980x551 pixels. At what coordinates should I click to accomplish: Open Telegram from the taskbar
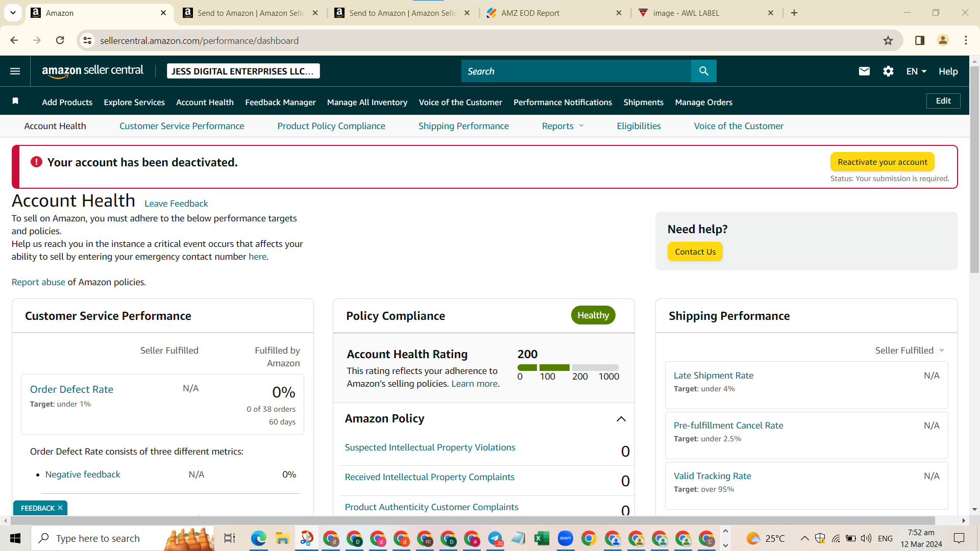495,538
